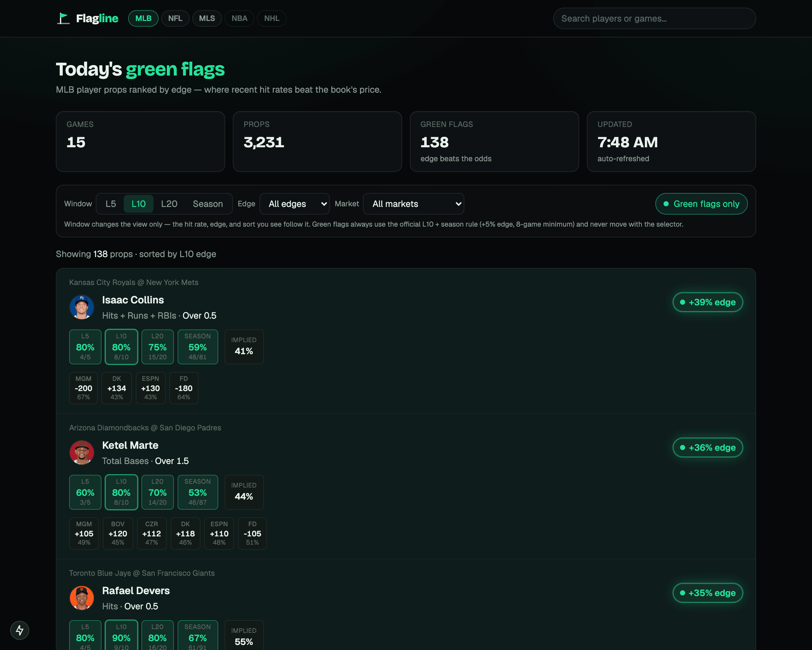Set window to L5
The image size is (812, 650).
(110, 204)
